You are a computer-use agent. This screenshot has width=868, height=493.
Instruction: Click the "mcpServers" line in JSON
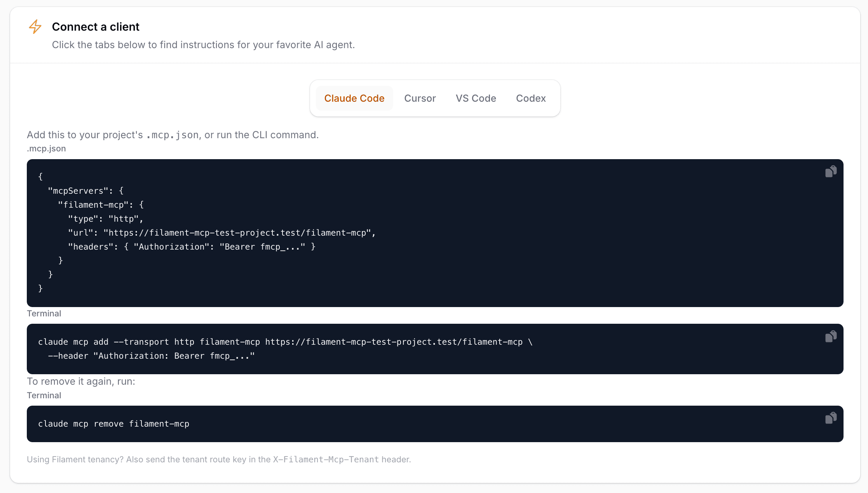85,191
